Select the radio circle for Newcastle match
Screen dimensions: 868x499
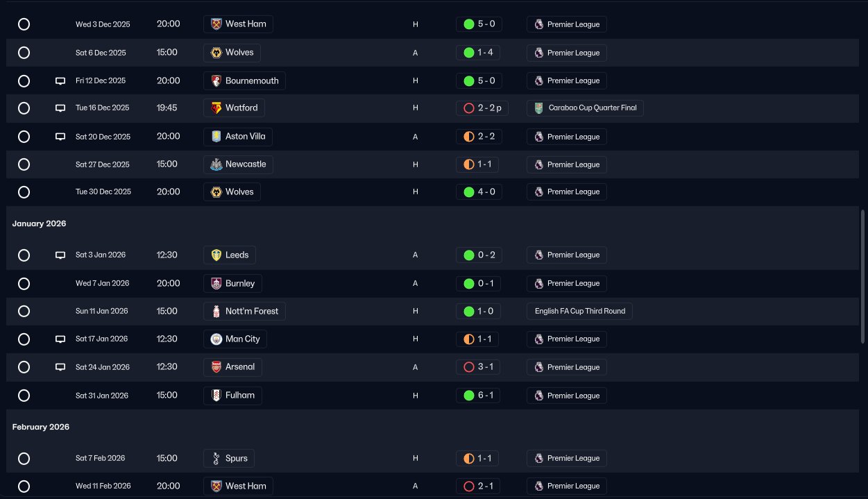point(24,164)
